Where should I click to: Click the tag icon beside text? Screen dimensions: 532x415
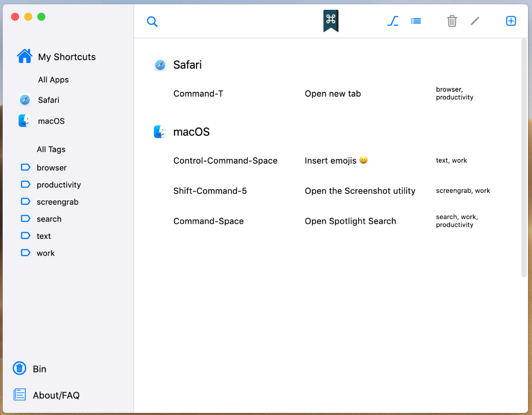[26, 235]
